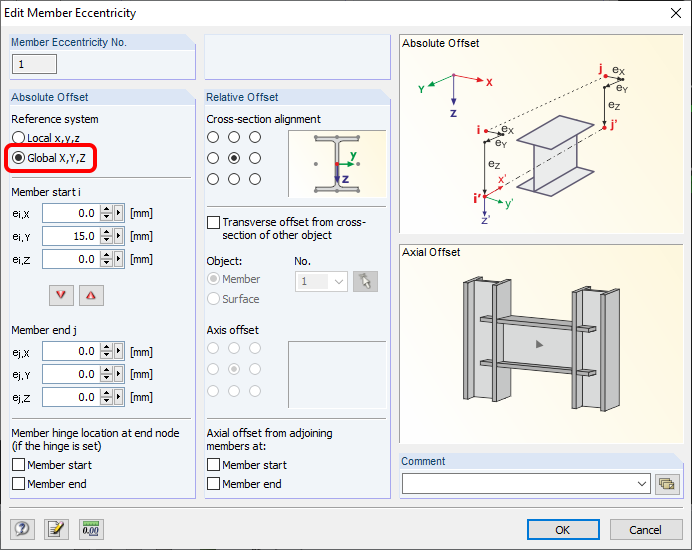Open flyout arrow next to ej,Z field
The image size is (692, 550).
coord(119,397)
